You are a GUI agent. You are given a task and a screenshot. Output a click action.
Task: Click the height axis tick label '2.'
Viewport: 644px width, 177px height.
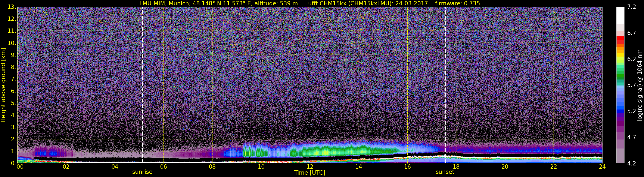13,139
